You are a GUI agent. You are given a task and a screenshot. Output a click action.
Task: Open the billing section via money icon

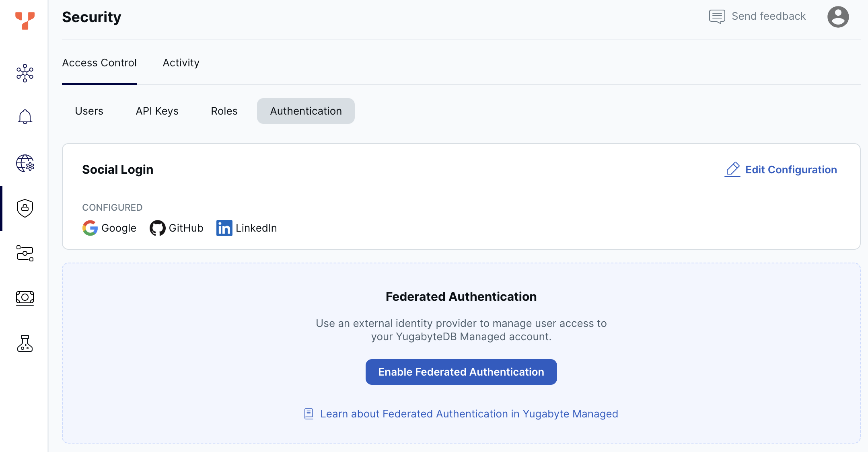click(x=25, y=298)
